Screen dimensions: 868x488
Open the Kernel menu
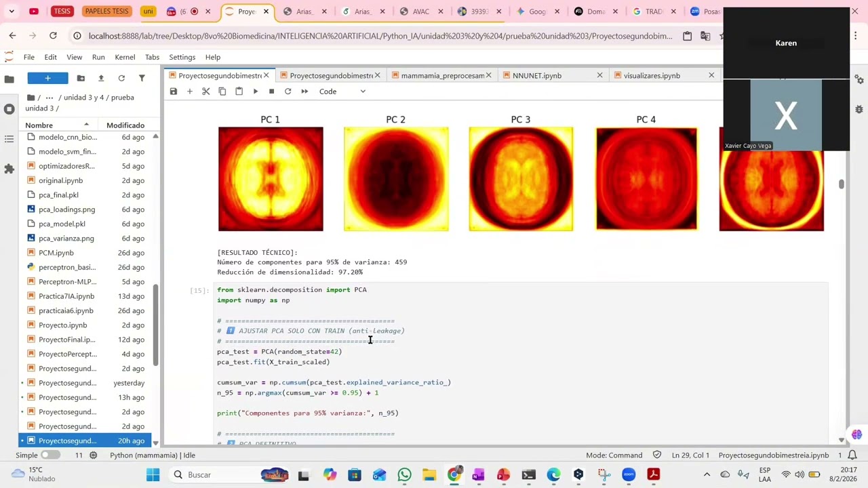tap(125, 57)
